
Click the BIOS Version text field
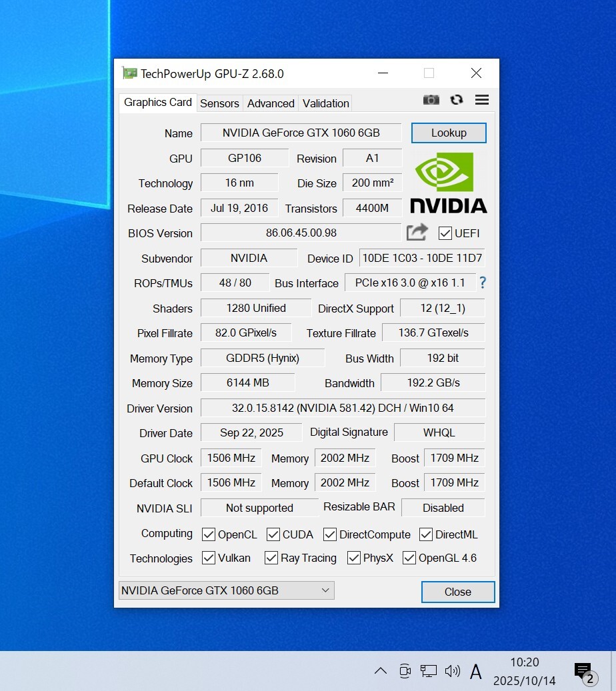point(301,233)
